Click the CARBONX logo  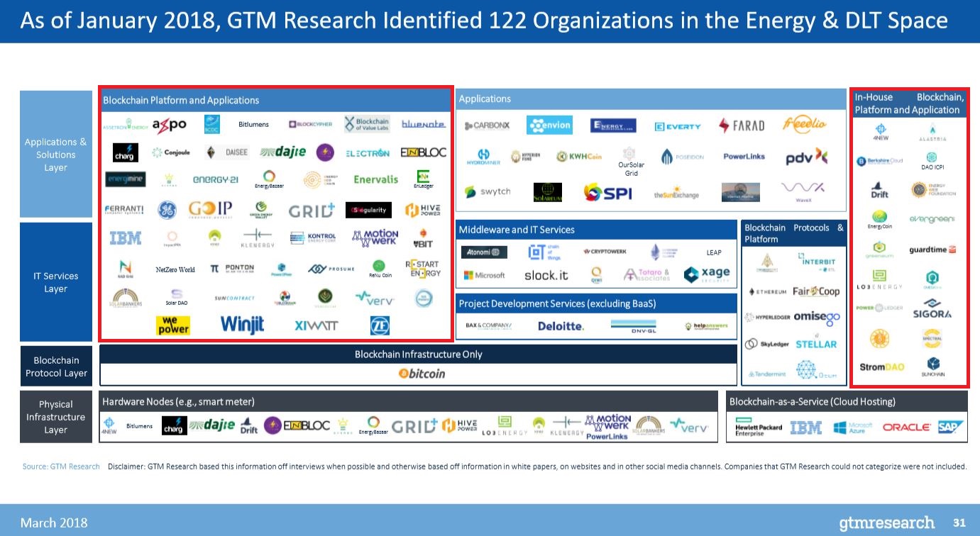coord(487,125)
